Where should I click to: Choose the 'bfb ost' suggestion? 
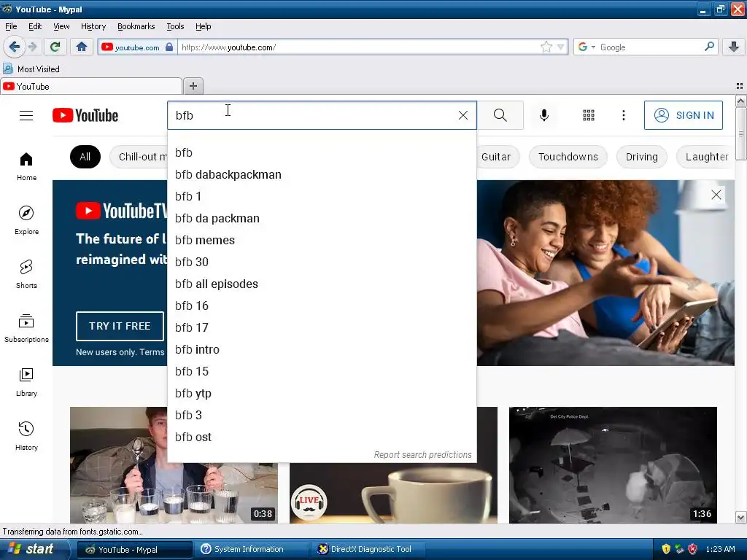[x=322, y=437]
